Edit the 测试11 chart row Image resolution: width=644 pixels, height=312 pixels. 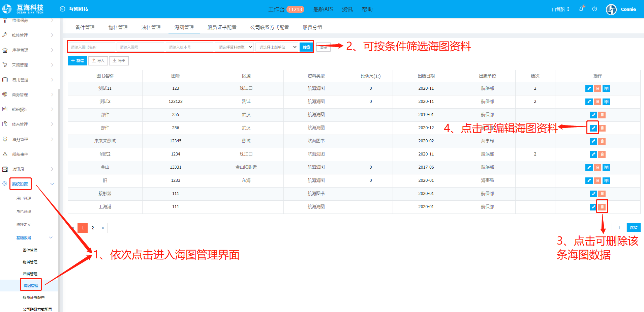coord(589,89)
